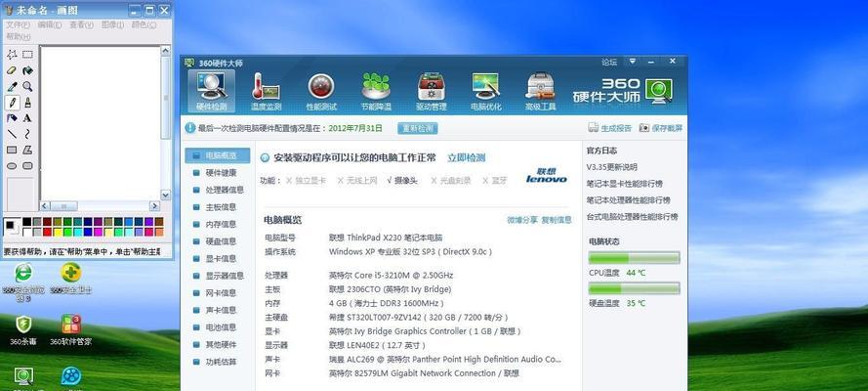
Task: Open Paint's 图像 menu
Action: pyautogui.click(x=113, y=24)
